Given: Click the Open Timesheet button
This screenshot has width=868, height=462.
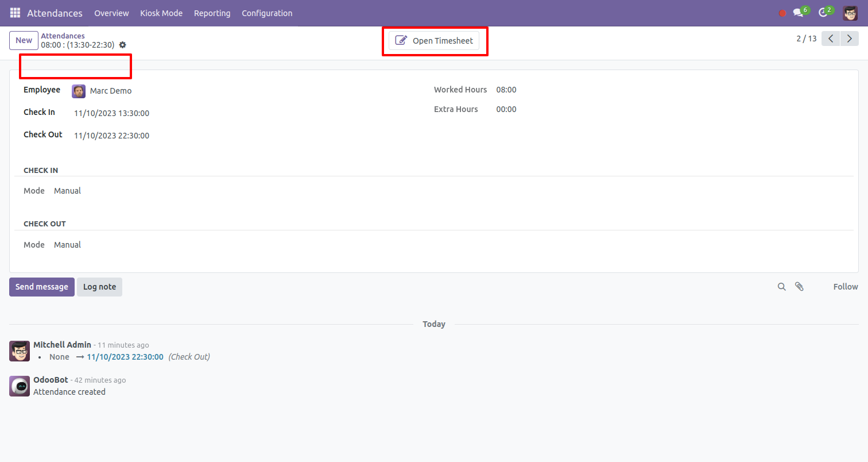Looking at the screenshot, I should 434,41.
